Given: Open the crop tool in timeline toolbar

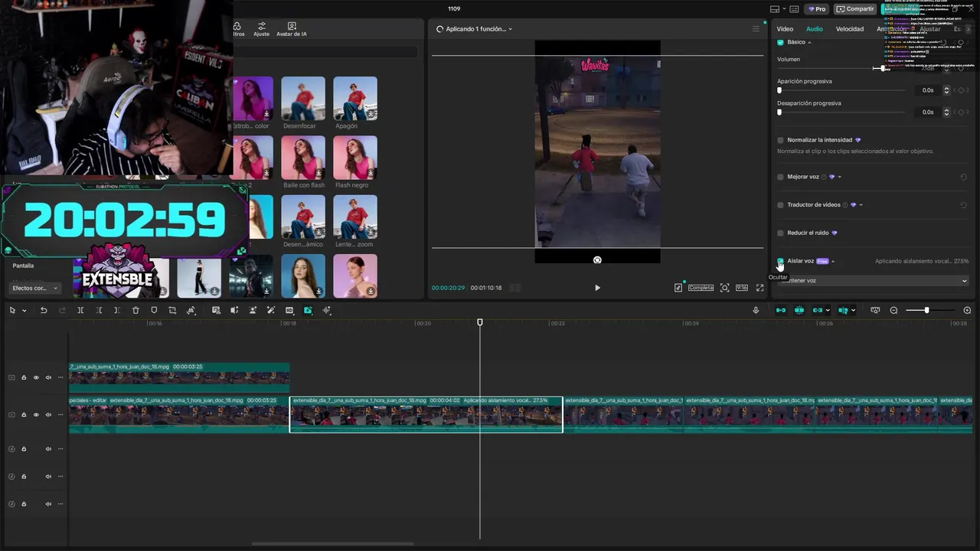Looking at the screenshot, I should (x=172, y=310).
